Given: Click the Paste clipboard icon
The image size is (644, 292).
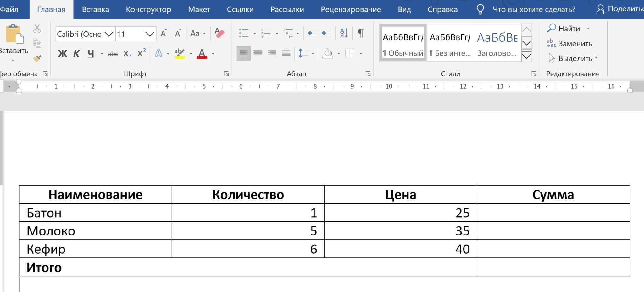Looking at the screenshot, I should pos(14,34).
